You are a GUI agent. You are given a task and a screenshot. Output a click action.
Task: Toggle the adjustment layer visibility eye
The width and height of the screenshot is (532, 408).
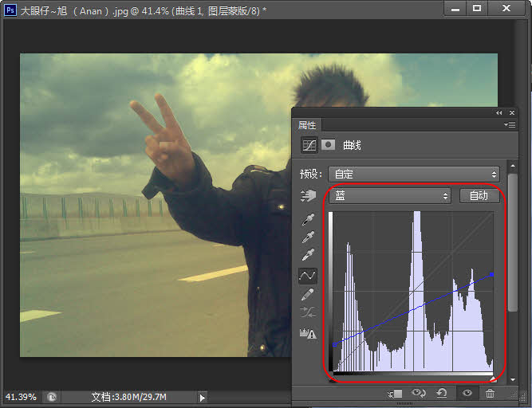click(x=467, y=394)
